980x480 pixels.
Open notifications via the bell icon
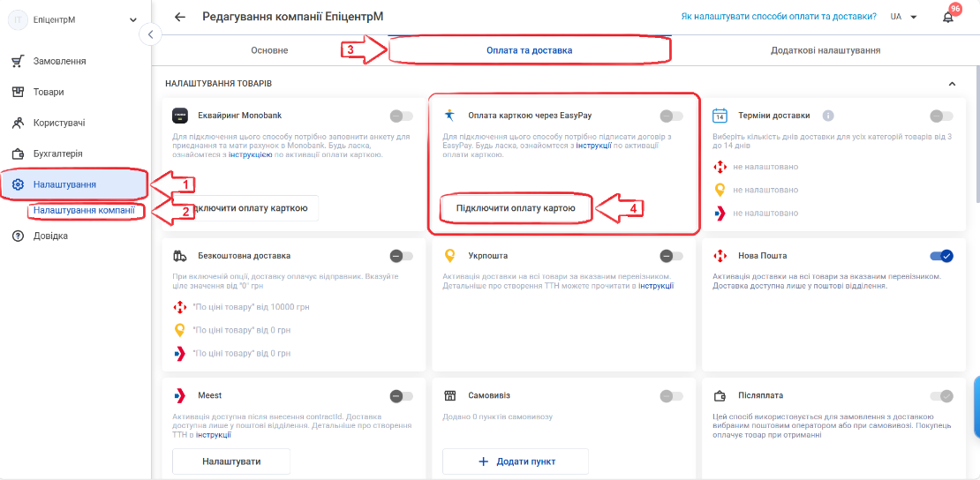[948, 17]
